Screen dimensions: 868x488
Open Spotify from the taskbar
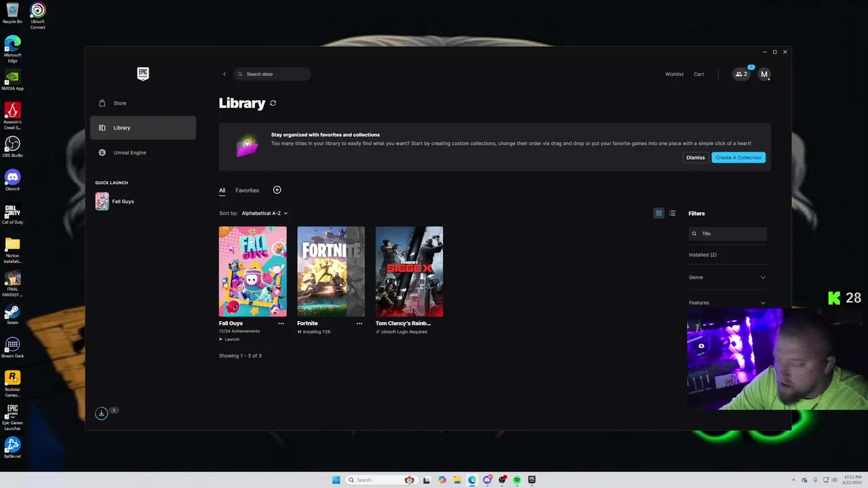(x=517, y=480)
